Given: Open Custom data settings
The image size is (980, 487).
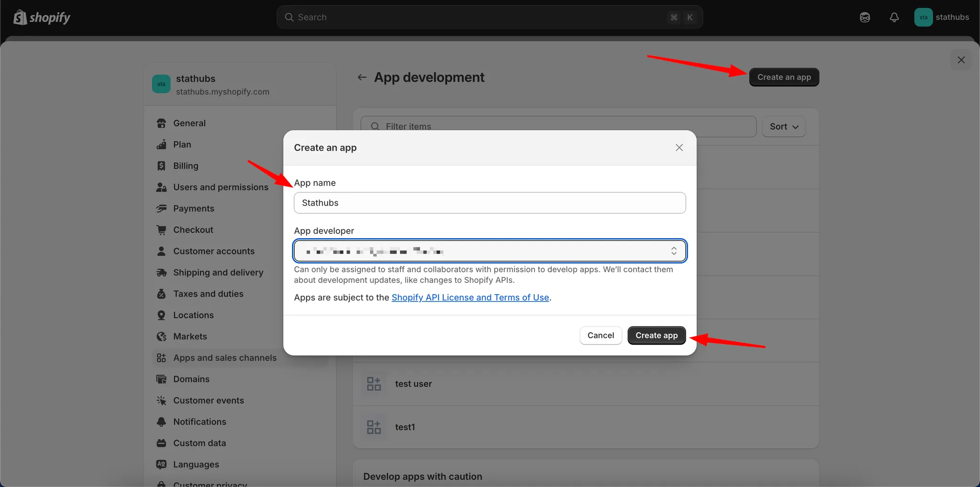Looking at the screenshot, I should pos(200,443).
